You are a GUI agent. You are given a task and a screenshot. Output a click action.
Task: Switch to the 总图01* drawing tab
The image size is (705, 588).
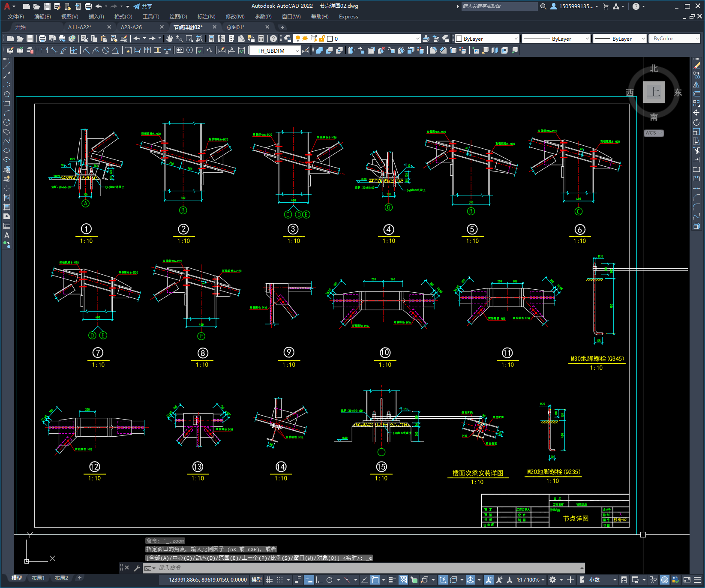[x=236, y=27]
